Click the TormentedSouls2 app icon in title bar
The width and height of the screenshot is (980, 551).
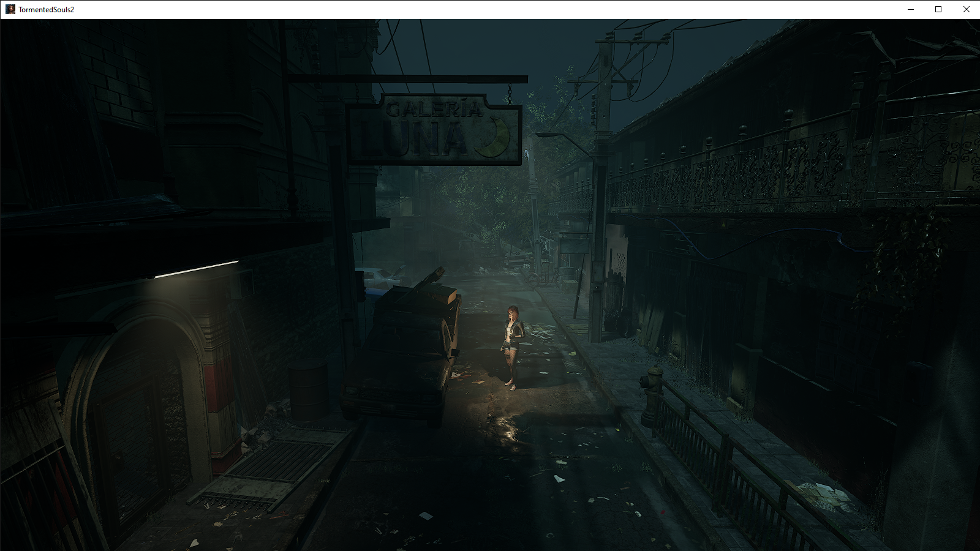10,9
